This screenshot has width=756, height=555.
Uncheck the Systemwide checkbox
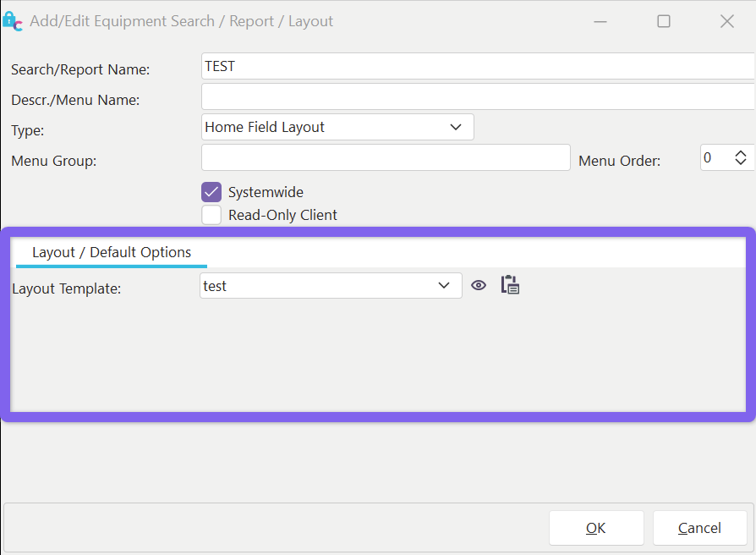211,192
